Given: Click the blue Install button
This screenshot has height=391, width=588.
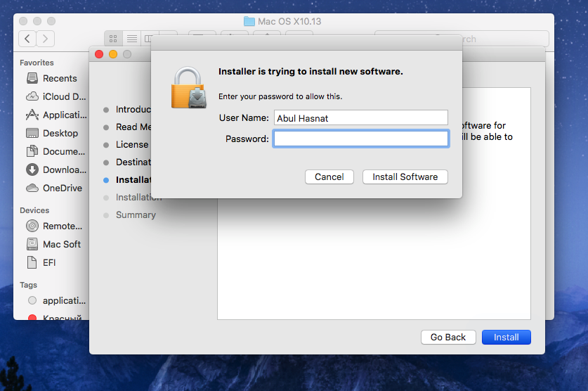Looking at the screenshot, I should [507, 337].
